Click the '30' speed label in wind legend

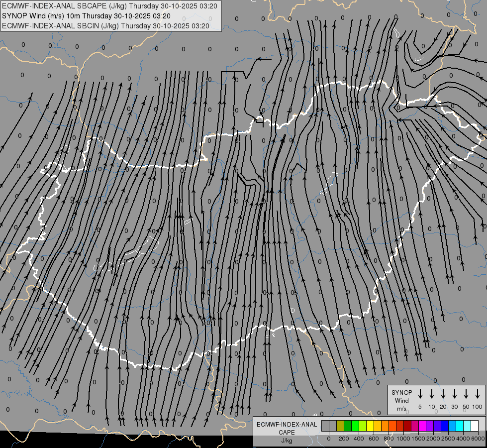454,407
